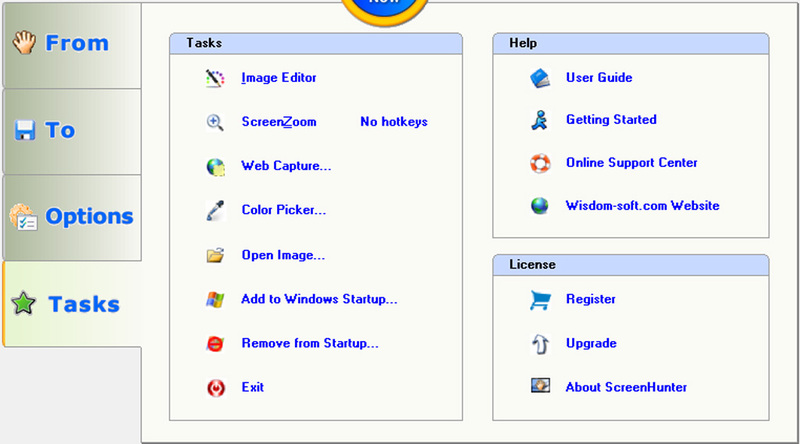Image resolution: width=800 pixels, height=444 pixels.
Task: Click the No hotkeys link
Action: (394, 122)
